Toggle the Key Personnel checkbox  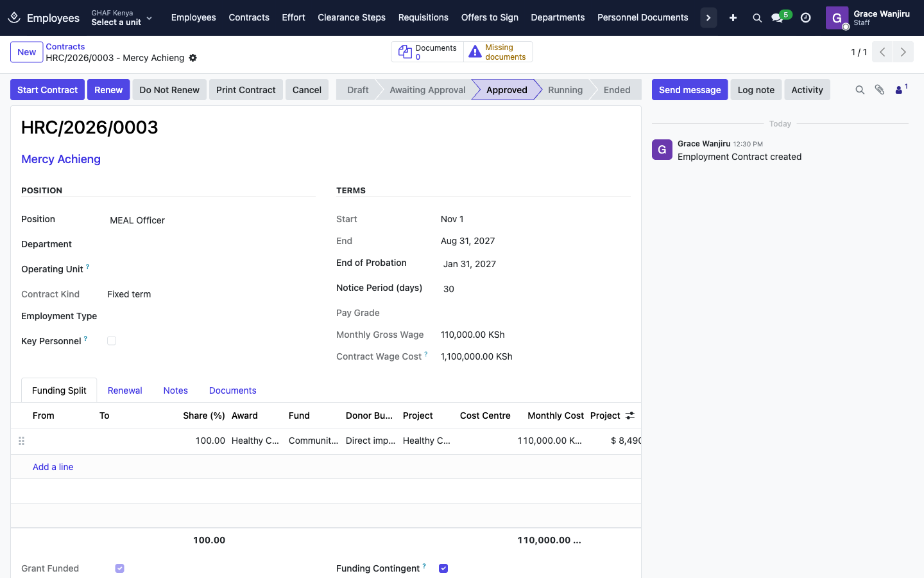click(112, 341)
